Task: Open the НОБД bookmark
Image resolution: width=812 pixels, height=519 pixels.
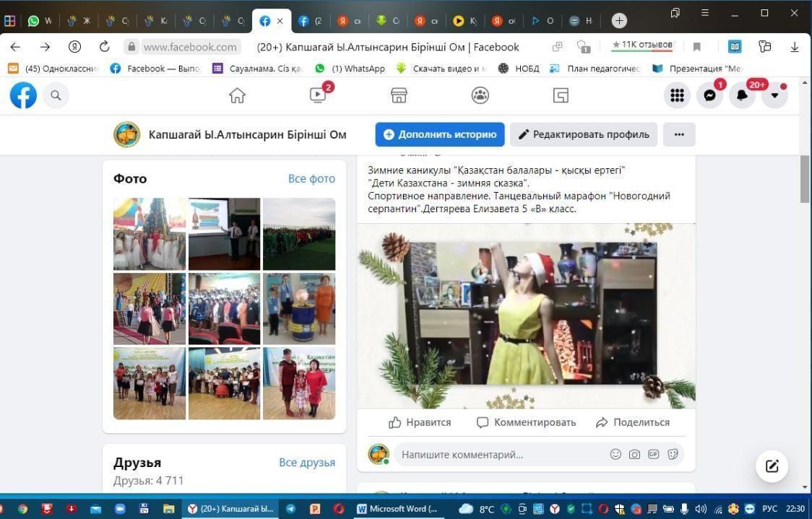Action: pos(519,69)
